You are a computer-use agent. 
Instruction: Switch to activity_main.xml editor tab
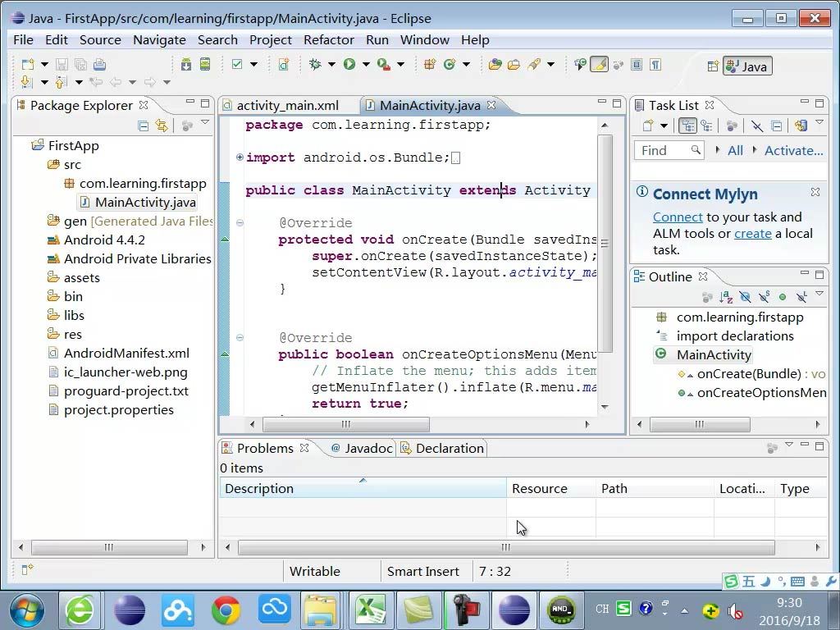pyautogui.click(x=287, y=105)
